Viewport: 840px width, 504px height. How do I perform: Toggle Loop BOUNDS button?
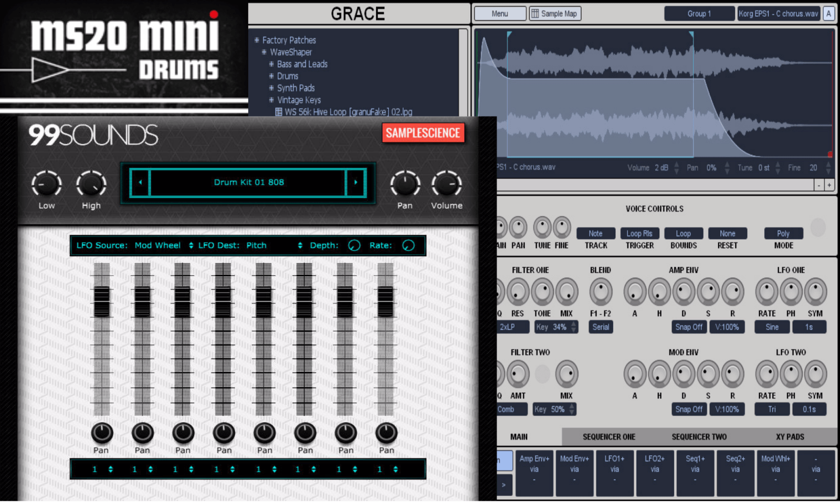[683, 234]
